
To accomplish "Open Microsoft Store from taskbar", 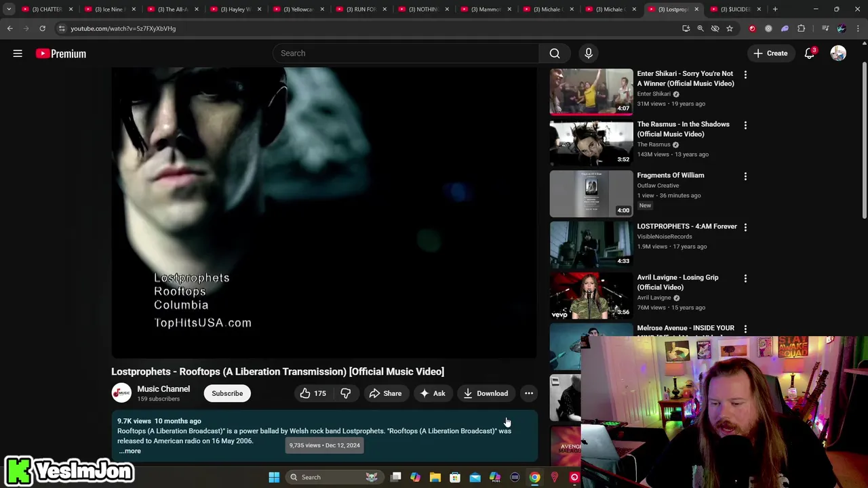I will click(x=455, y=477).
